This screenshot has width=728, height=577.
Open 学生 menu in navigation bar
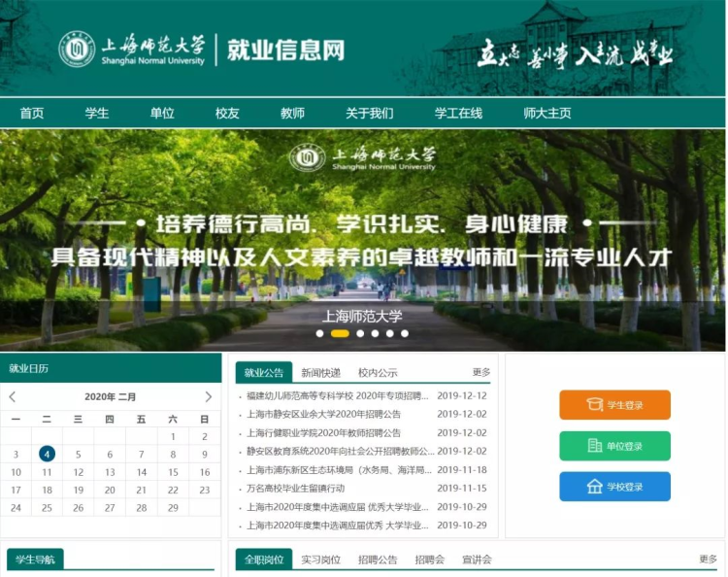tap(96, 113)
